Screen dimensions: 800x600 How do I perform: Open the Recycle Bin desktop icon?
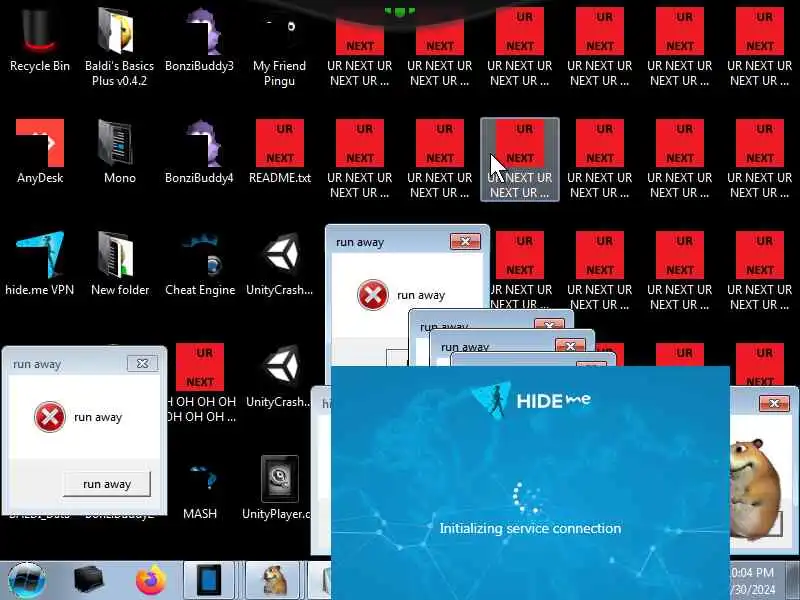pyautogui.click(x=40, y=41)
